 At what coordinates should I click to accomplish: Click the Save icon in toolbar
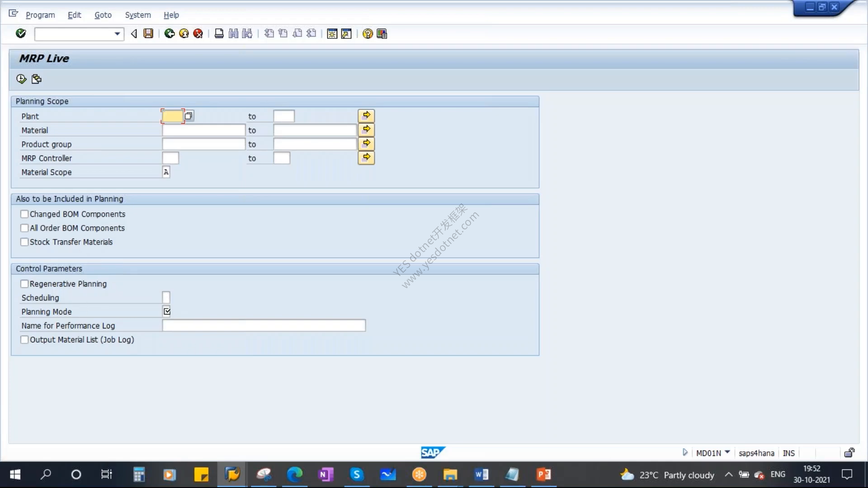point(148,33)
